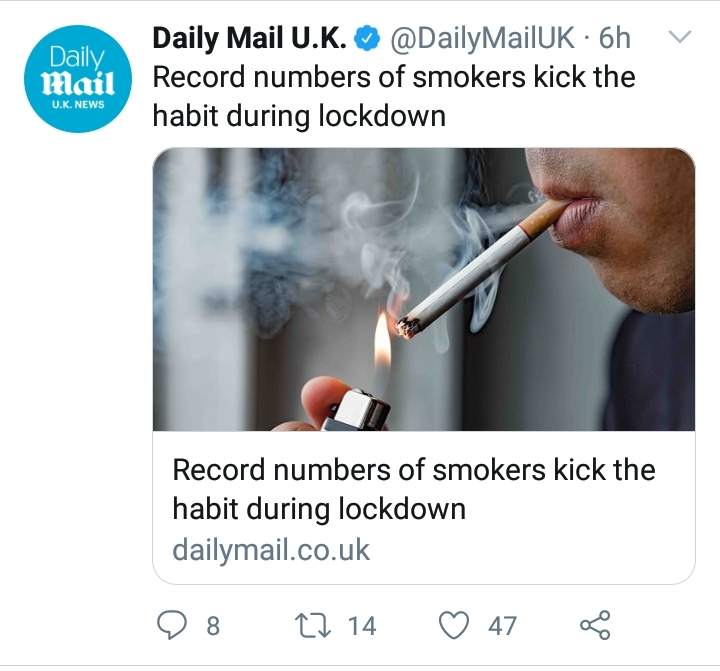This screenshot has width=720, height=671.
Task: Open the Daily Mail U.K. News avatar
Action: pos(78,79)
